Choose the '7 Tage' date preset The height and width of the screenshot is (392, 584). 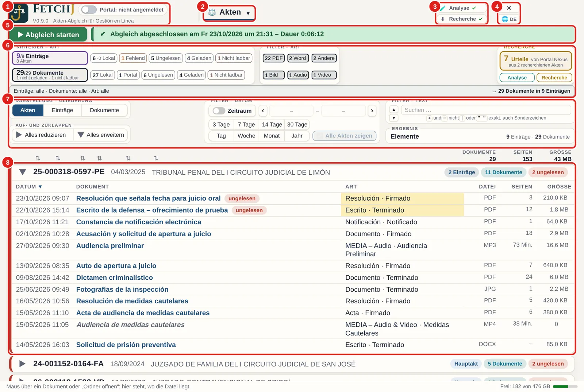[x=246, y=124]
